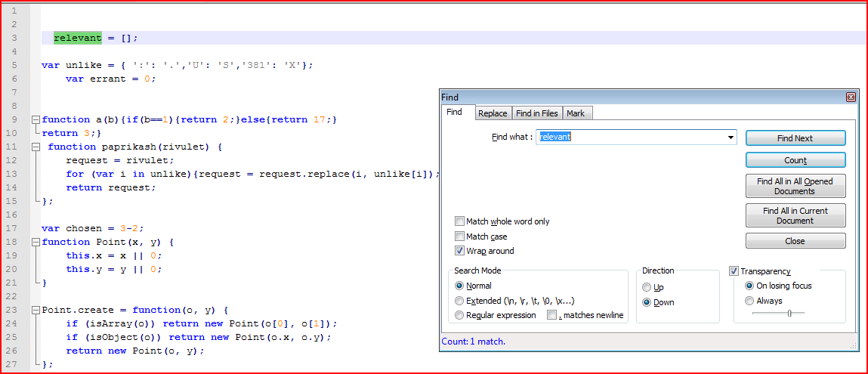Viewport: 868px width, 374px height.
Task: Set search direction to Up
Action: pos(647,287)
